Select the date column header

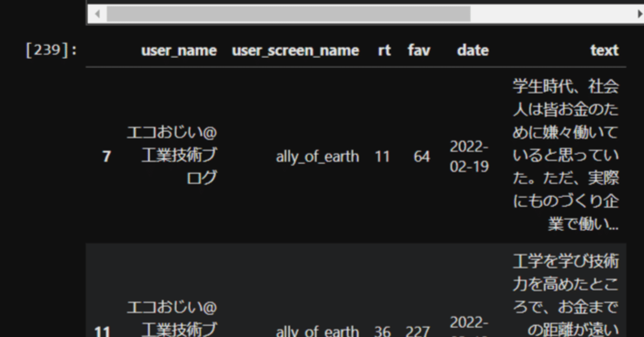(x=472, y=50)
